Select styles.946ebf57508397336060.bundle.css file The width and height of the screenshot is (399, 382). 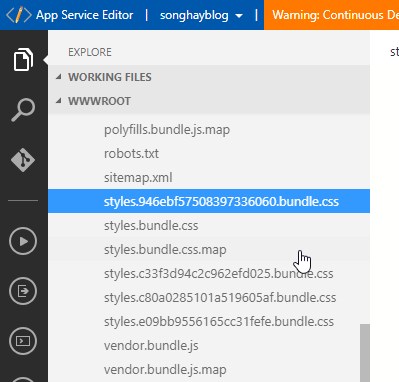point(209,201)
